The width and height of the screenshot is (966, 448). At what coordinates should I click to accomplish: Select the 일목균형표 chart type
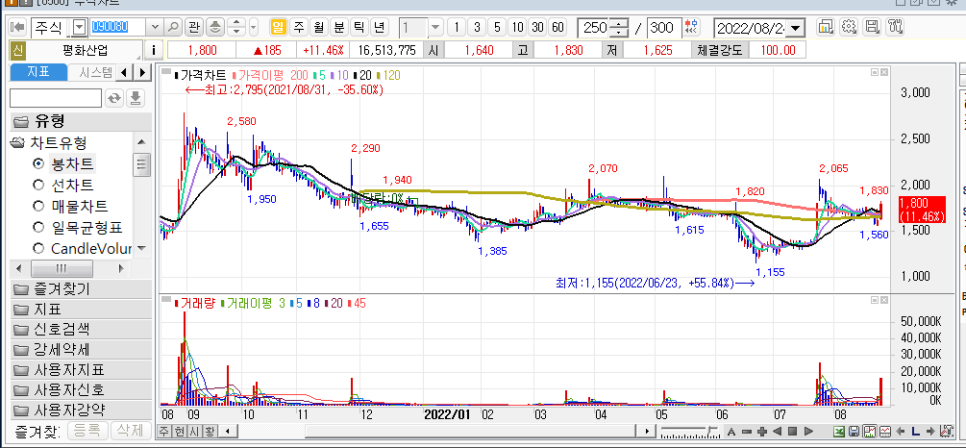click(38, 227)
